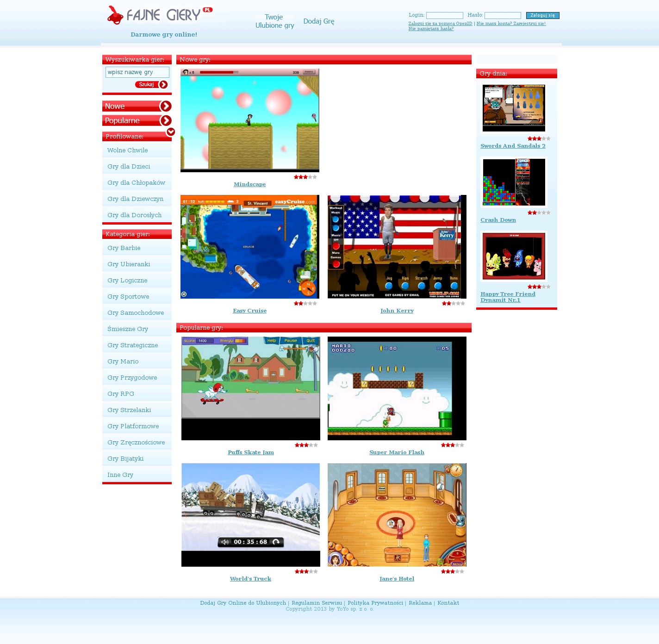
Task: Open the Mindscape game thumbnail
Action: point(250,120)
